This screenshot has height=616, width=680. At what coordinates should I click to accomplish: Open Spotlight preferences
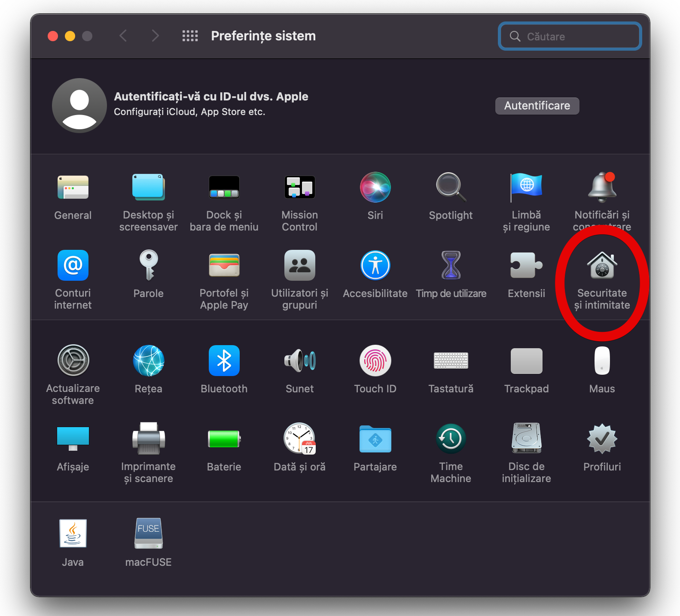[451, 188]
